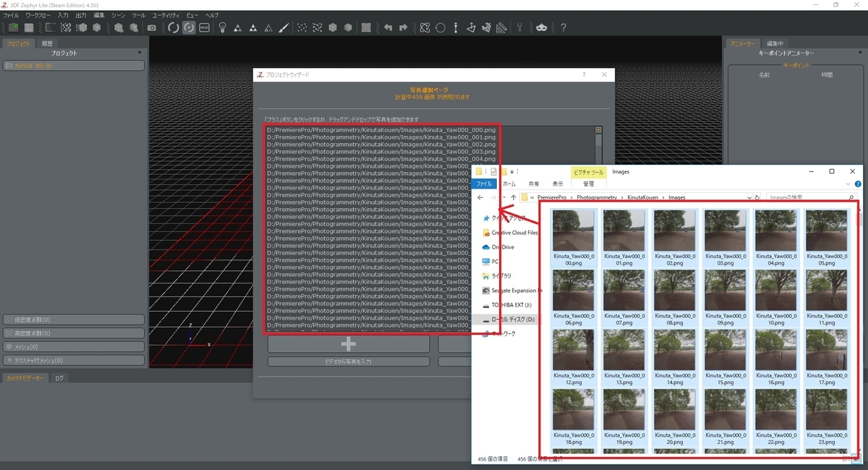This screenshot has height=470, width=868.
Task: Click the save project icon
Action: (29, 27)
